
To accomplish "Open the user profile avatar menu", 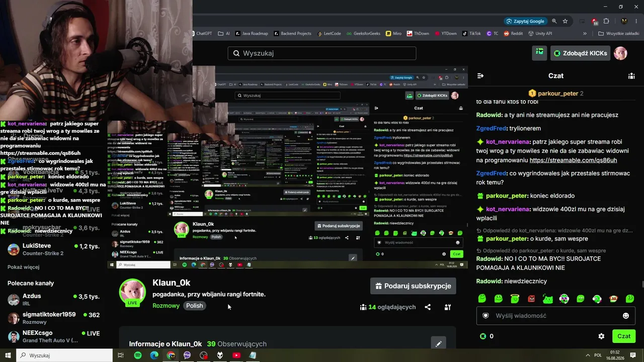I will pyautogui.click(x=620, y=53).
